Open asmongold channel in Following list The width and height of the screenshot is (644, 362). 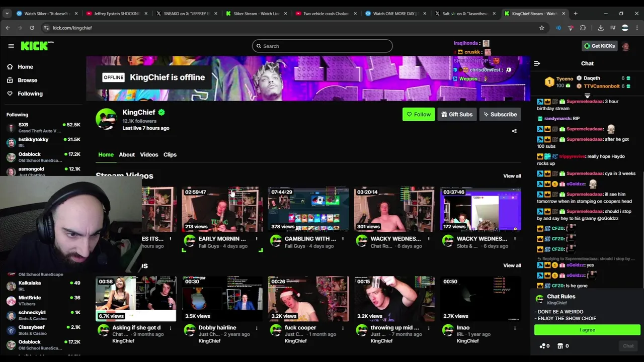tap(43, 171)
